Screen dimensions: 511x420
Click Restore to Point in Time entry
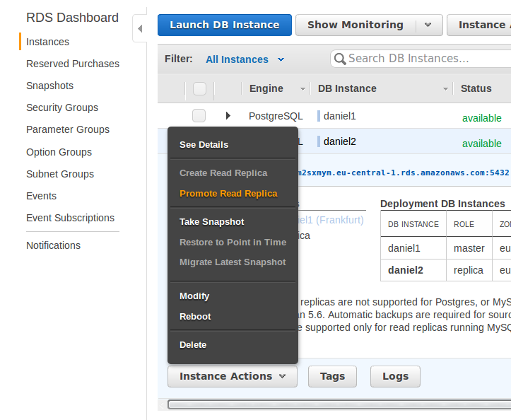pyautogui.click(x=233, y=243)
